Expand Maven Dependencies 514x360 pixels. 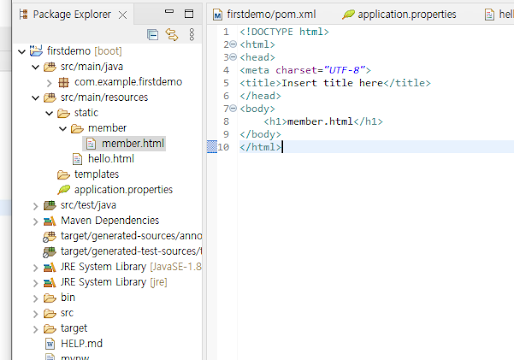(x=36, y=221)
